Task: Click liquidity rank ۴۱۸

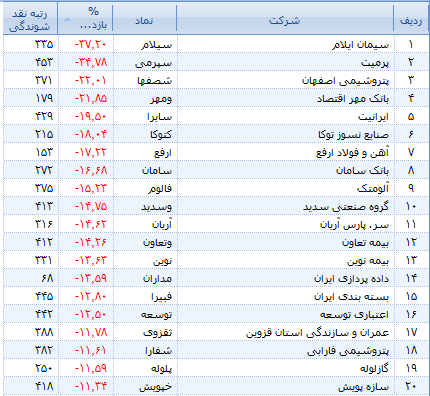Action: 44,386
